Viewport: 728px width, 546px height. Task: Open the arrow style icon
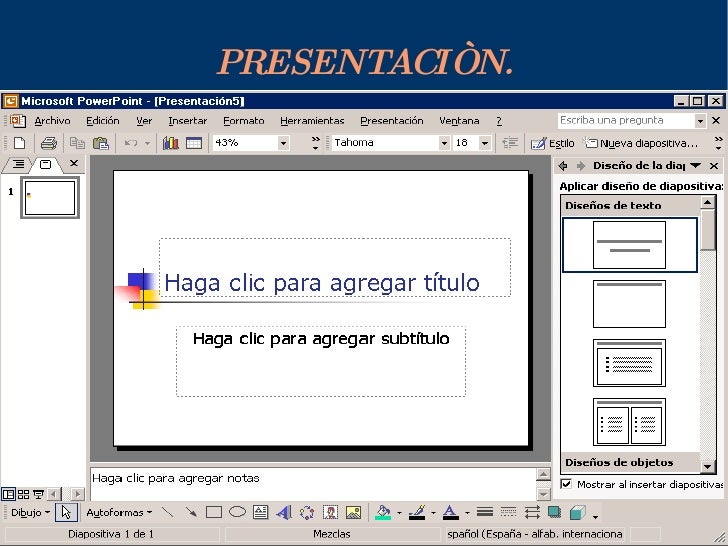(532, 512)
